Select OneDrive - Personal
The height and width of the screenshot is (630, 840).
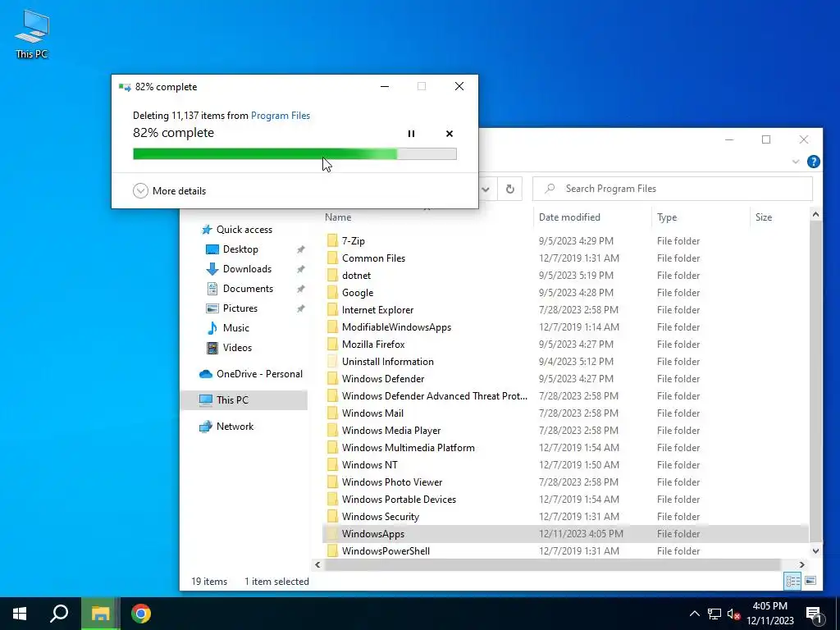[259, 374]
